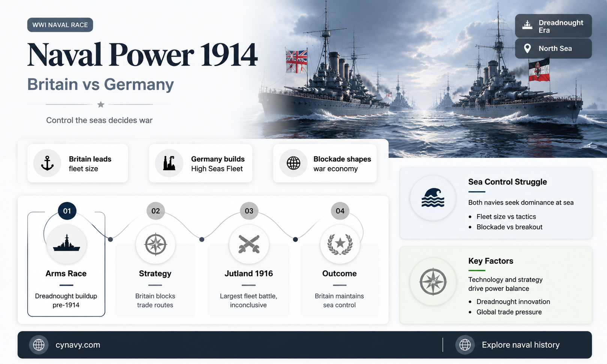The width and height of the screenshot is (607, 364).
Task: Click the North Sea location pin icon
Action: click(527, 48)
